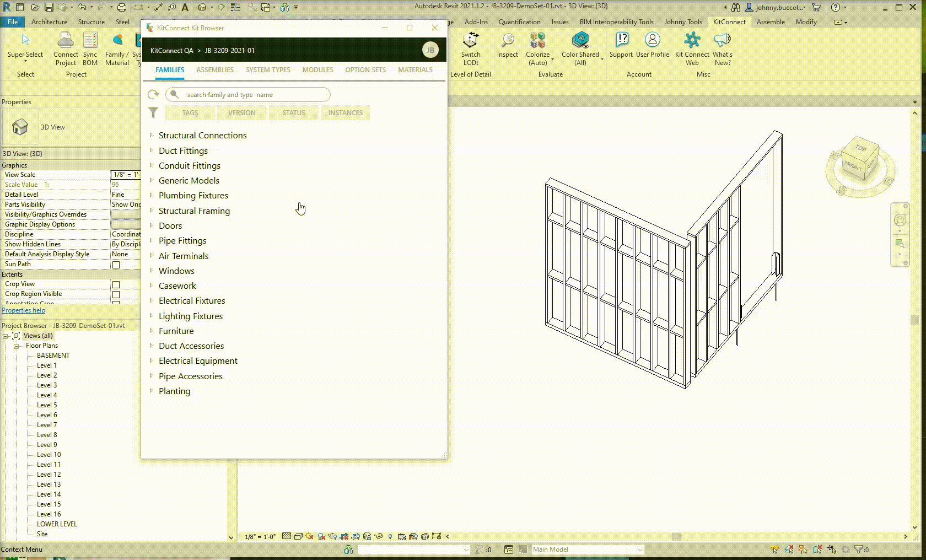The width and height of the screenshot is (926, 560).
Task: Expand the Plumbing Fixtures category
Action: 151,195
